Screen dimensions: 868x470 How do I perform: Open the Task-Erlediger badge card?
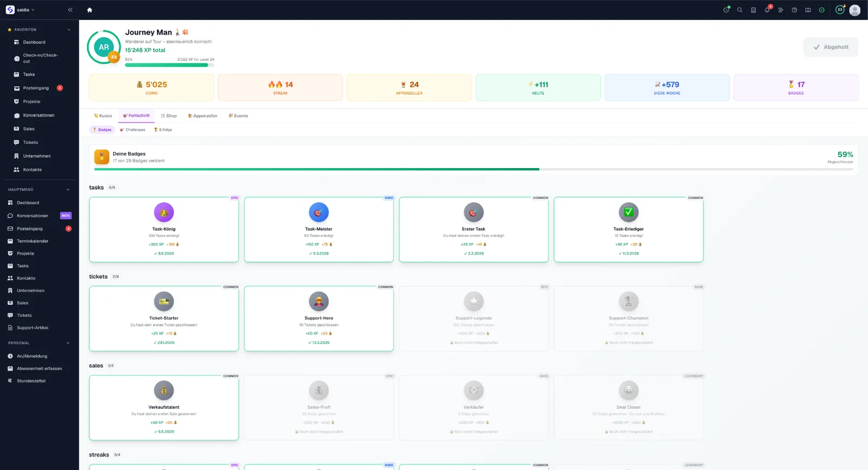(x=629, y=229)
